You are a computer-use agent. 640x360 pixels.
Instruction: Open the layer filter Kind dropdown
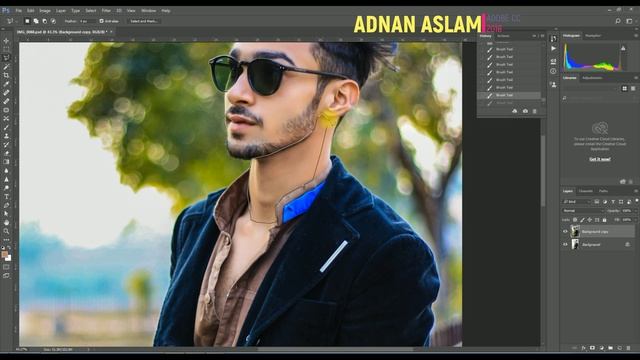tap(577, 202)
